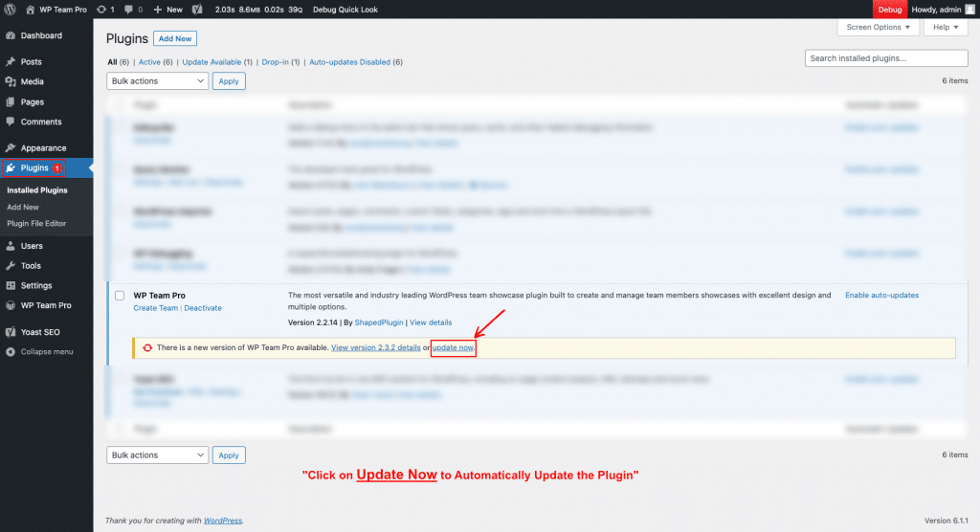Enable auto-updates for WP Team Pro
The image size is (980, 532).
(881, 295)
